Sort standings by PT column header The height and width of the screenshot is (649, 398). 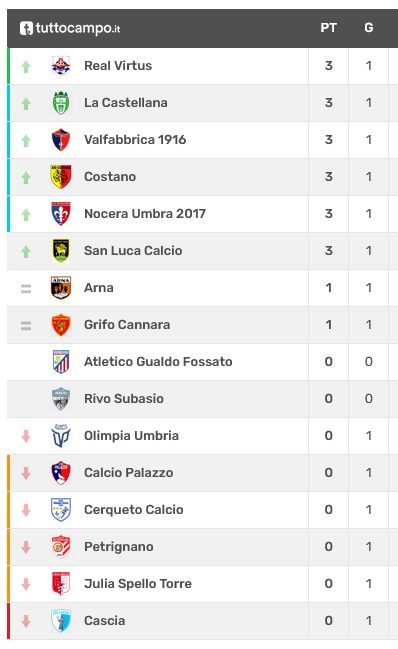(328, 28)
